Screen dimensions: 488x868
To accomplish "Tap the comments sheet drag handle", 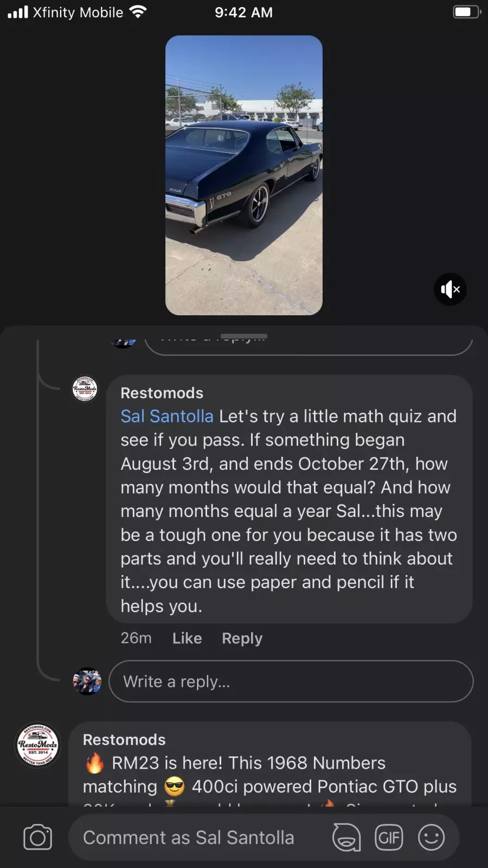I will [244, 336].
